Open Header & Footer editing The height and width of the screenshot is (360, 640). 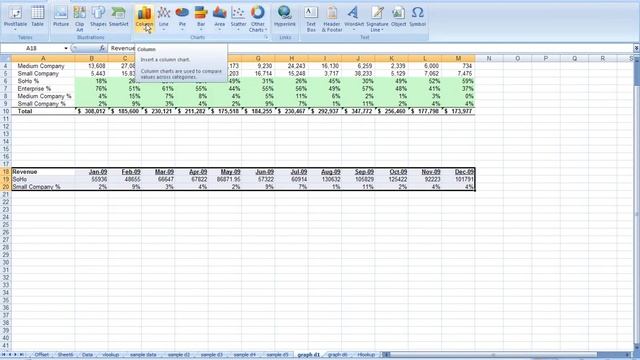click(332, 18)
